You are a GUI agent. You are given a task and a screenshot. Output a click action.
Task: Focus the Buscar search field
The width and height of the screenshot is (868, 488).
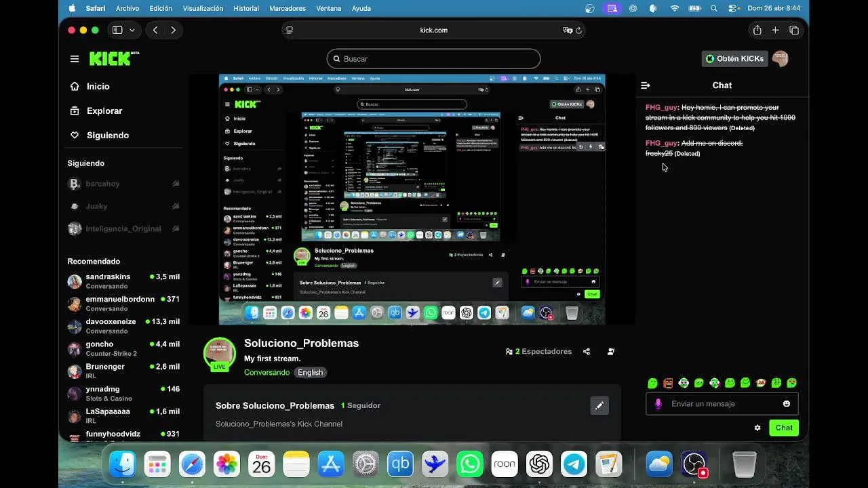[433, 59]
